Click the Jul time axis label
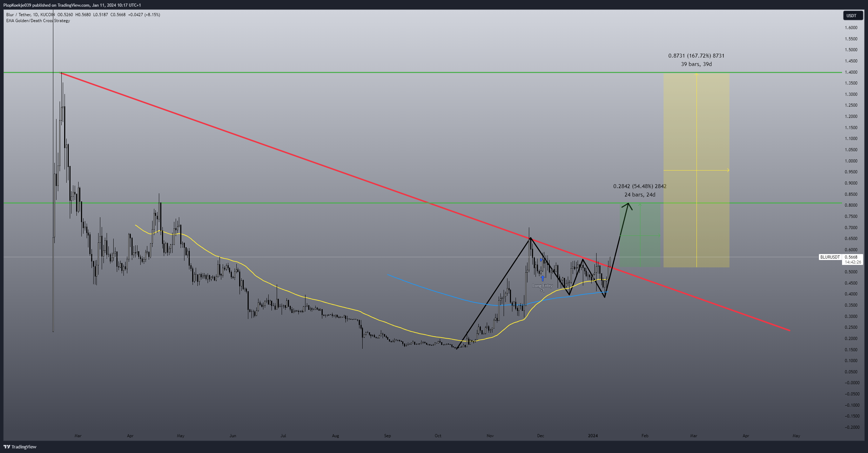868x453 pixels. (283, 436)
